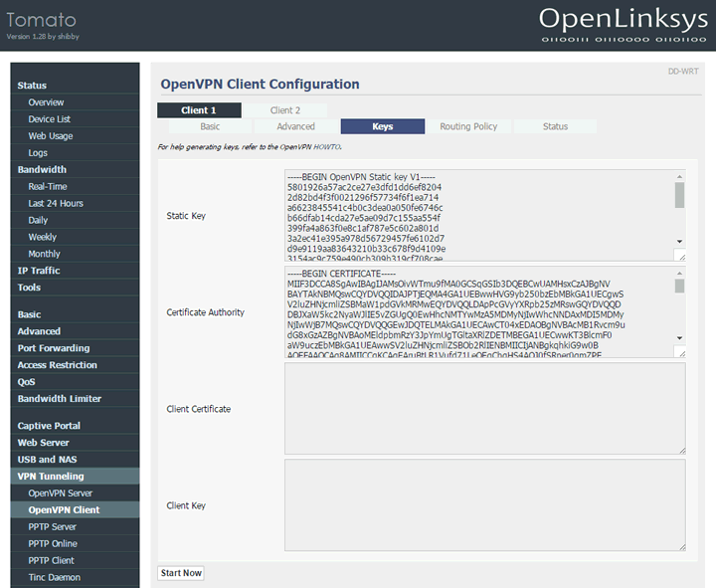Click Static Key scrollbar up arrow
Viewport: 716px width, 588px height.
coord(679,176)
